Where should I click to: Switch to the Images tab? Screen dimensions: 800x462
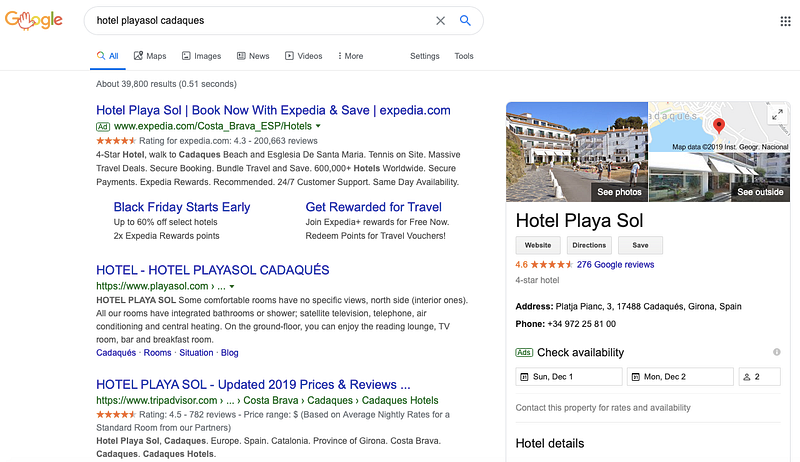point(202,56)
